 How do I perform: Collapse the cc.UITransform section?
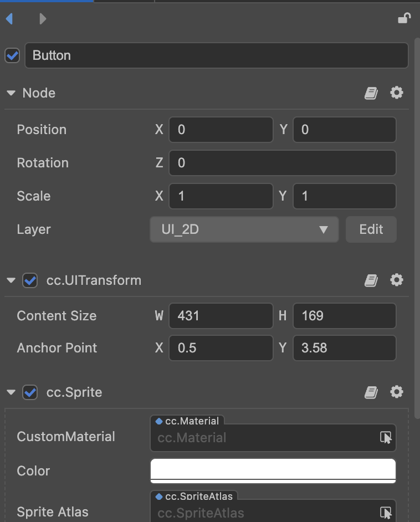pyautogui.click(x=11, y=280)
